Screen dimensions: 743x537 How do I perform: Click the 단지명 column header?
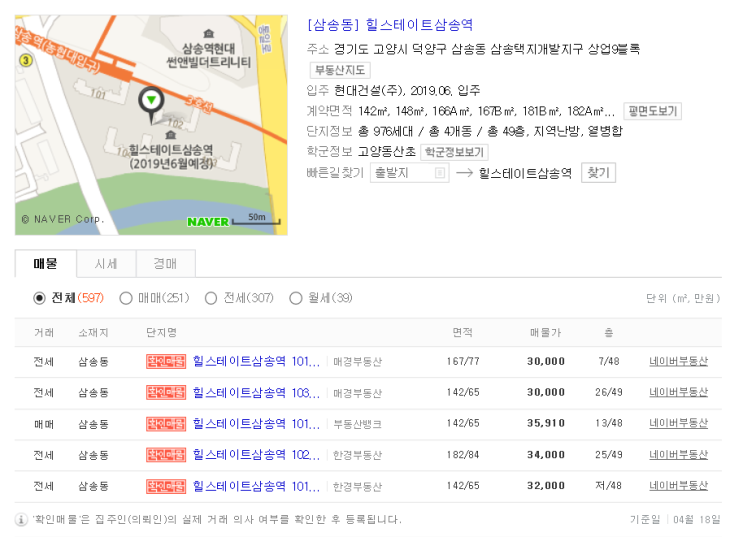(x=161, y=333)
